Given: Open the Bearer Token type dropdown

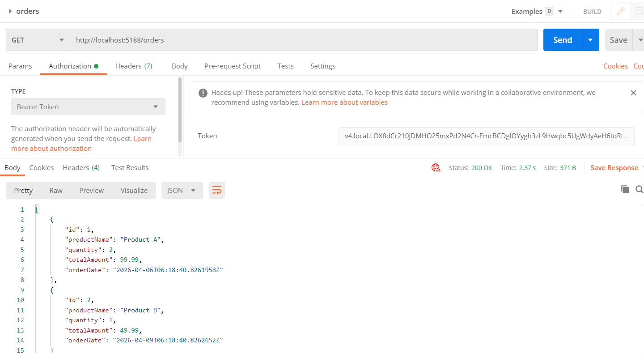Looking at the screenshot, I should click(x=88, y=107).
